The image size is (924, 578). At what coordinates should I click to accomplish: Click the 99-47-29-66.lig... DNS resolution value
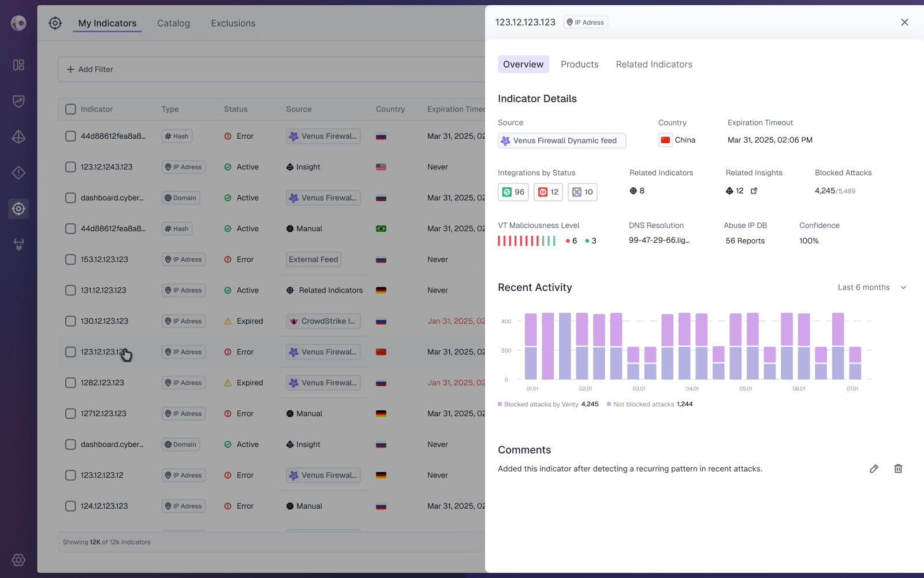coord(659,240)
